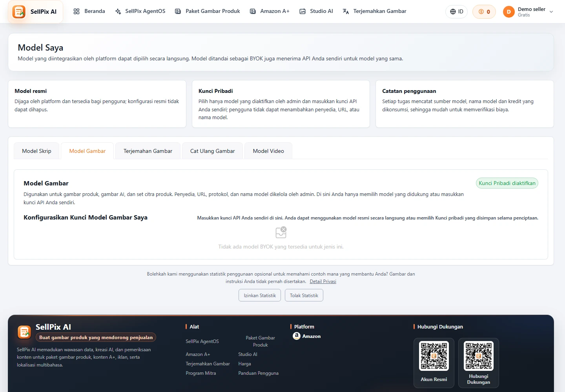The width and height of the screenshot is (565, 392).
Task: Switch to the Model Skrip tab
Action: point(36,151)
